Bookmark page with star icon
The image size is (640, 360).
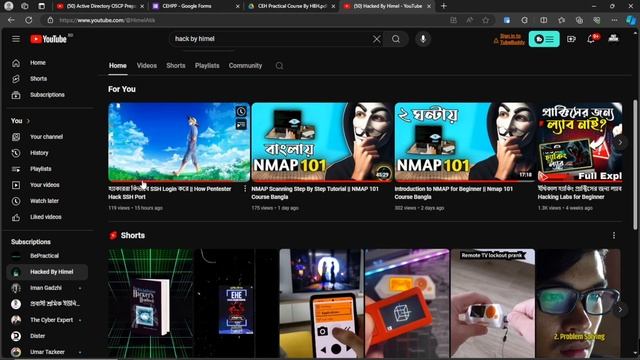[x=485, y=20]
